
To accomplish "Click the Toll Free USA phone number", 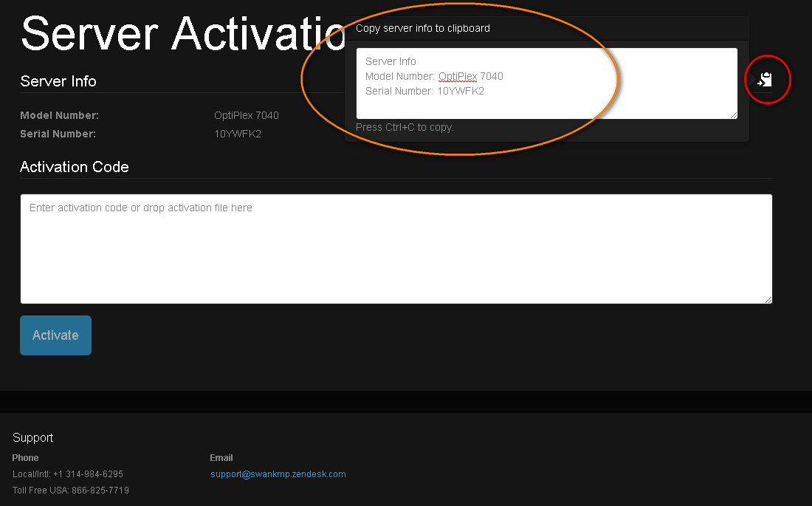I will pyautogui.click(x=71, y=490).
